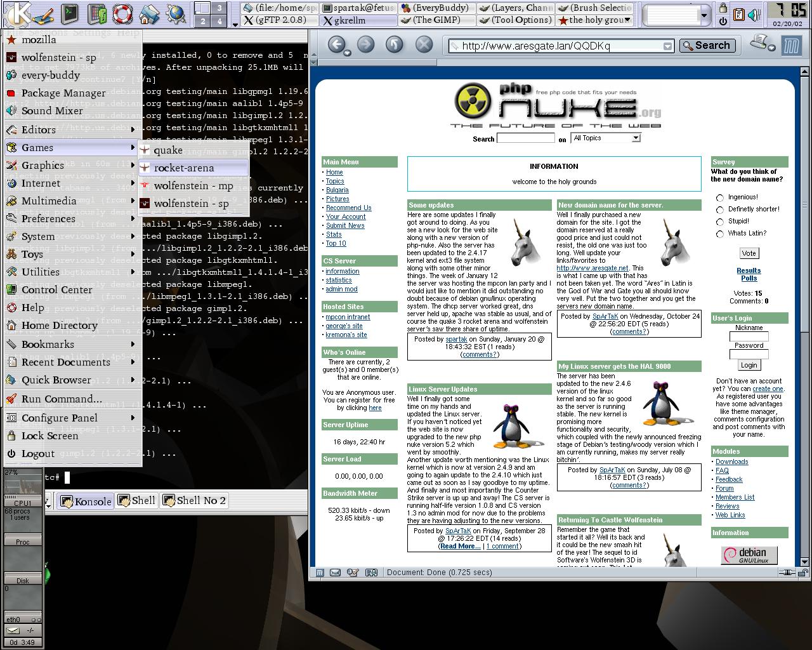Image resolution: width=812 pixels, height=650 pixels.
Task: Click the browser Back arrow button
Action: point(337,44)
